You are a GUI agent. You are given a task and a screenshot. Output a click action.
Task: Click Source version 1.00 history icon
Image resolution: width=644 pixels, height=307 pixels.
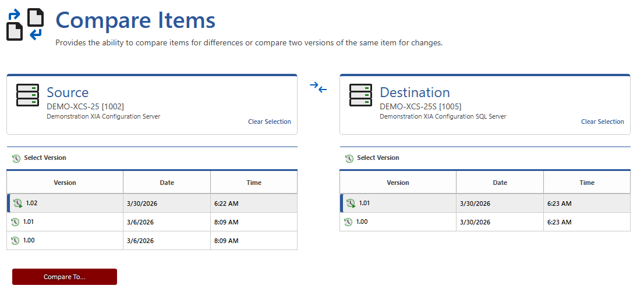point(15,241)
